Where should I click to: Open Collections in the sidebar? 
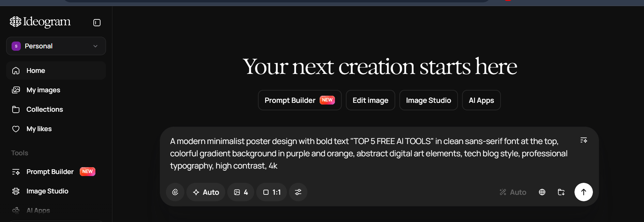tap(56, 109)
